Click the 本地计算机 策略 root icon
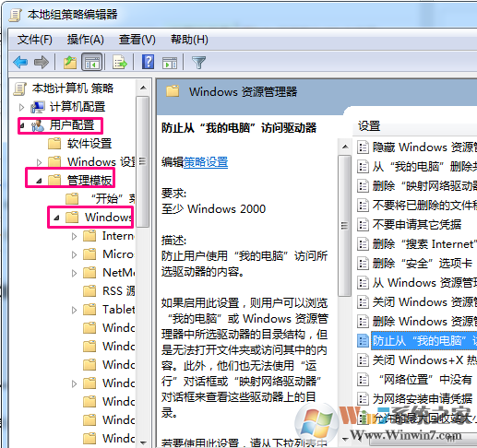The height and width of the screenshot is (448, 477). (x=20, y=88)
